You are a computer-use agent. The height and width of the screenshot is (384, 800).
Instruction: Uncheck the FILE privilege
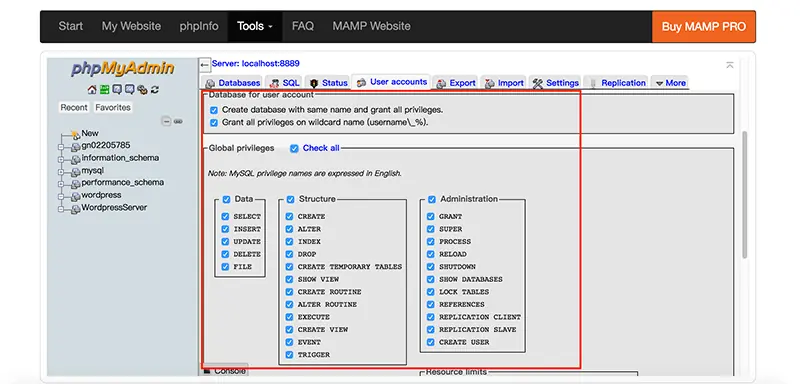[225, 267]
